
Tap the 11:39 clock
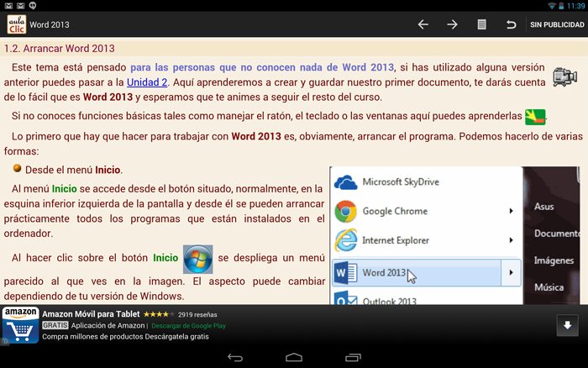[x=575, y=6]
